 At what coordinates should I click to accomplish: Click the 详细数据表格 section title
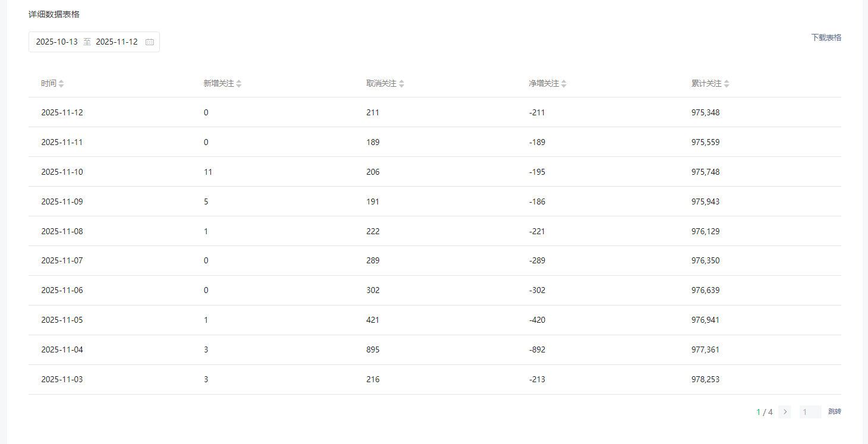coord(54,14)
